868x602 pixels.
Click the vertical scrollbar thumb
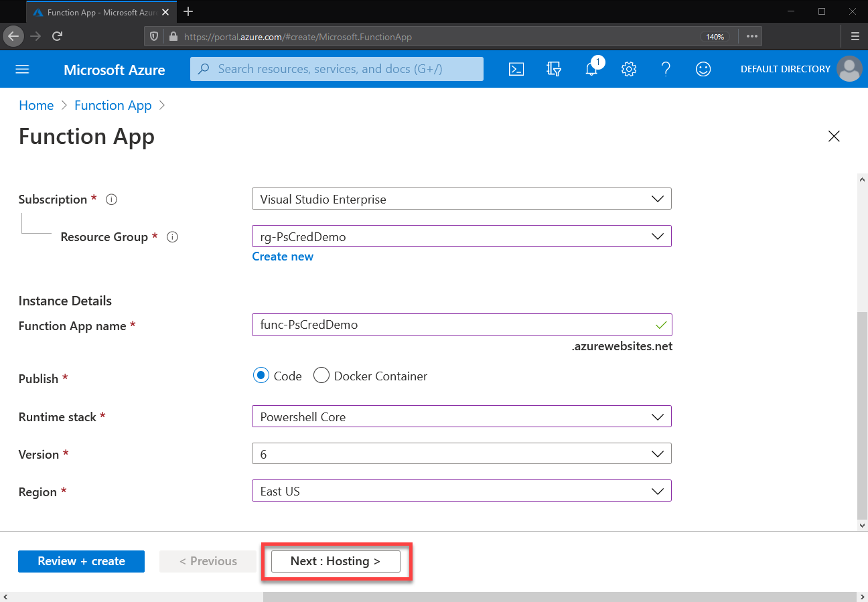coord(862,415)
